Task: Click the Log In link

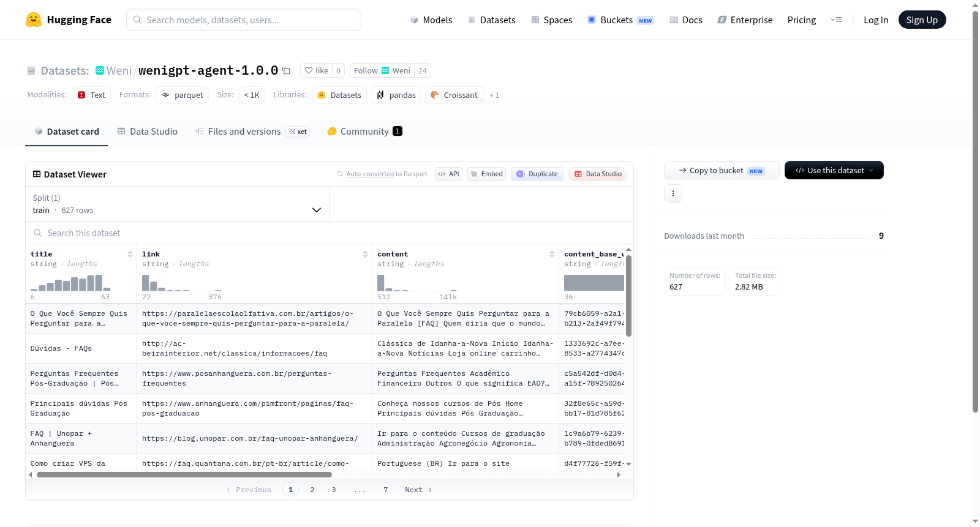Action: click(x=876, y=20)
